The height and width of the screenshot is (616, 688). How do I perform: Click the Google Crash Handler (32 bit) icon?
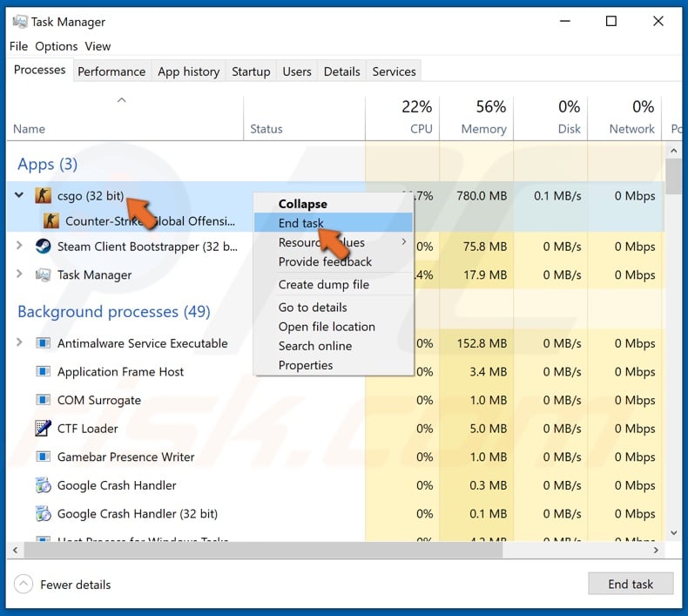[43, 513]
